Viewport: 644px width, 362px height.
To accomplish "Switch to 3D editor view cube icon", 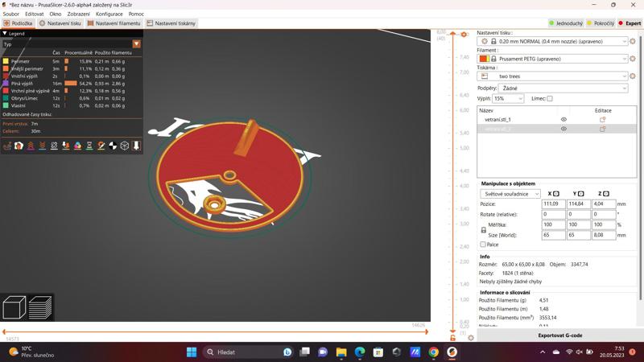I will point(14,307).
